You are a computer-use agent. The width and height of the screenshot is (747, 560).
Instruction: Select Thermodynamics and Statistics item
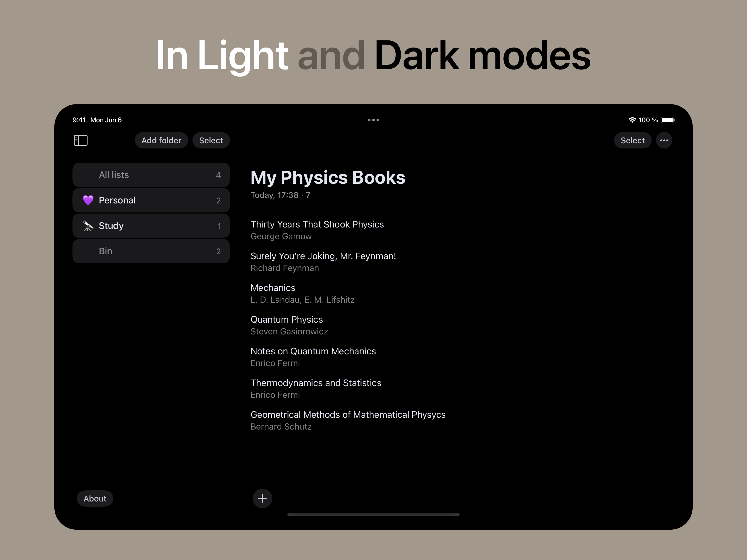click(x=316, y=389)
